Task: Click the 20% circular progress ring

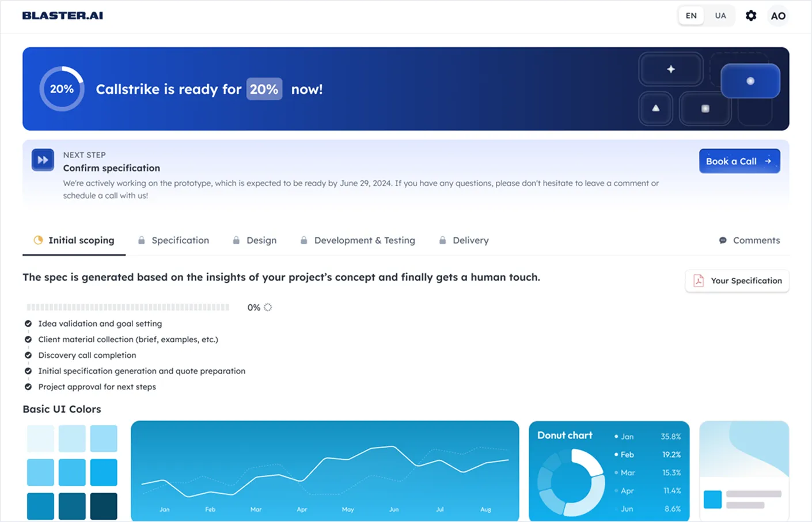Action: 62,89
